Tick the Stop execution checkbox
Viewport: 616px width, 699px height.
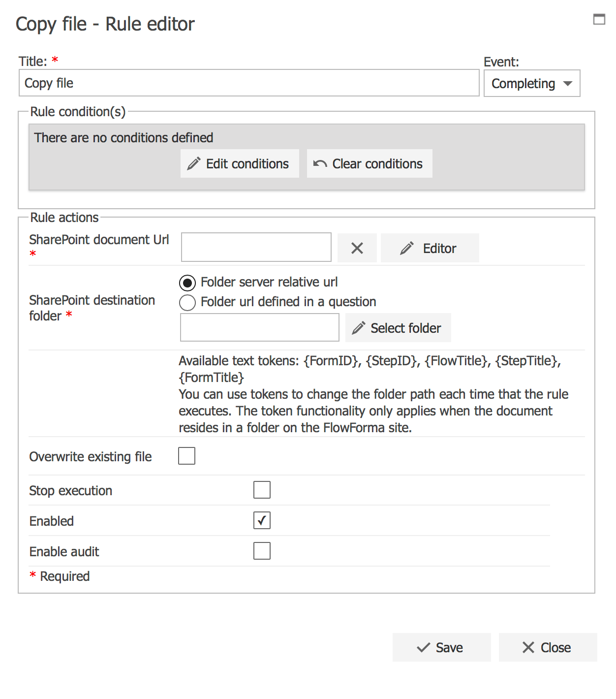tap(262, 490)
